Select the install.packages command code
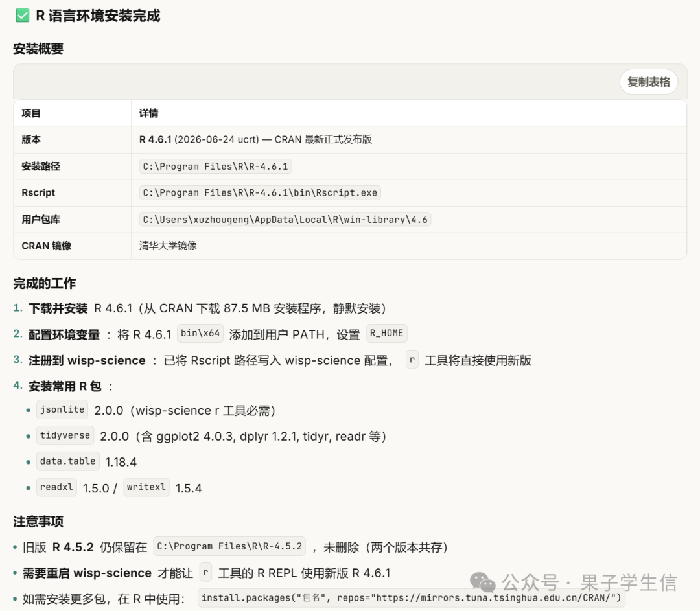 [411, 598]
